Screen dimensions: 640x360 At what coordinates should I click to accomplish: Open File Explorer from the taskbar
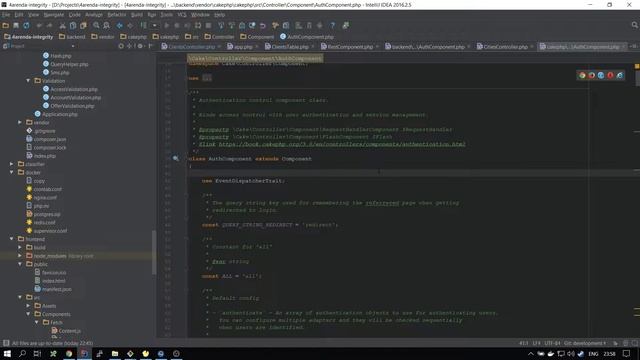(x=115, y=353)
